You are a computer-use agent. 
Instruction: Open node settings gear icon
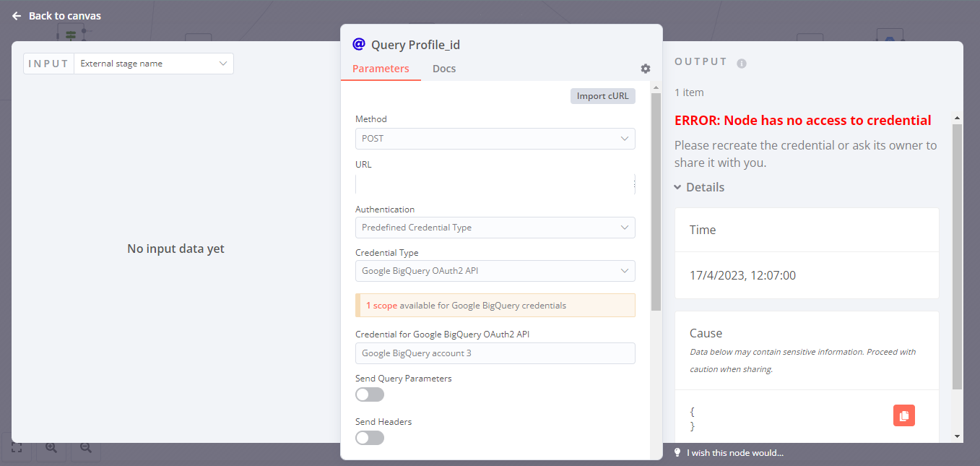tap(646, 69)
